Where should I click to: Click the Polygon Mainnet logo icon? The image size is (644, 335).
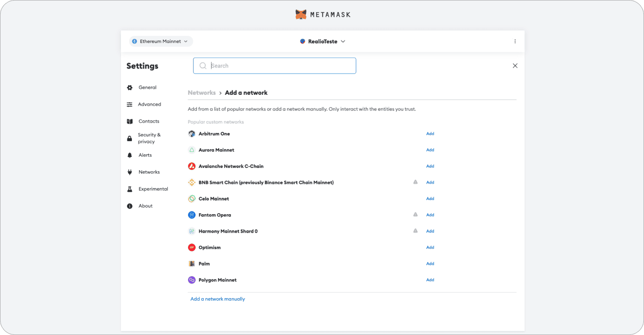pyautogui.click(x=192, y=280)
